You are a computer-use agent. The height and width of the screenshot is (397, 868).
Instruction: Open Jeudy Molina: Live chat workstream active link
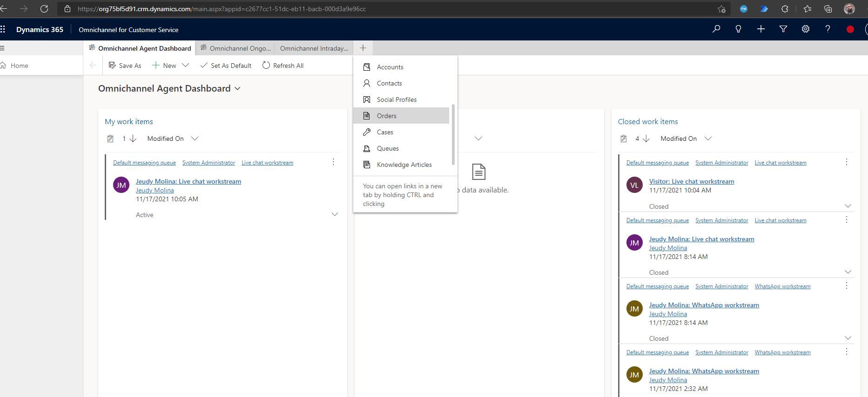click(x=188, y=181)
